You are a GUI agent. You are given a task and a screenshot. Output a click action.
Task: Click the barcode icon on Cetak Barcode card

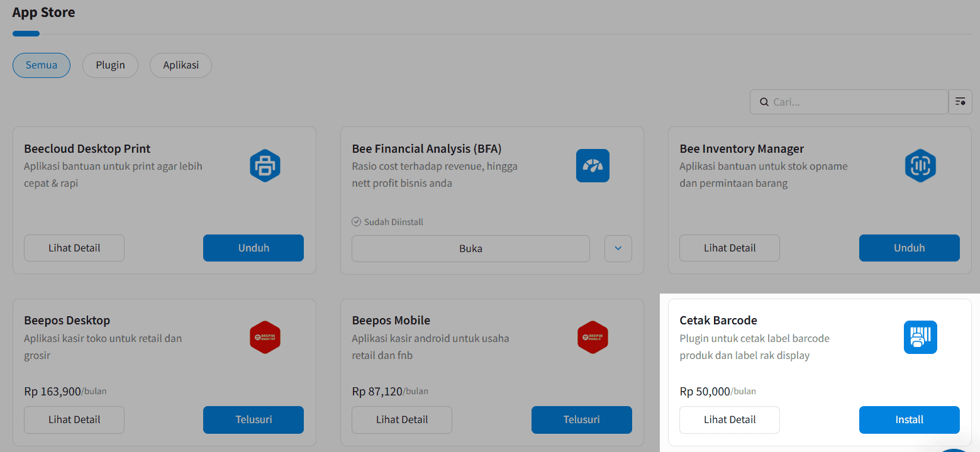[920, 337]
